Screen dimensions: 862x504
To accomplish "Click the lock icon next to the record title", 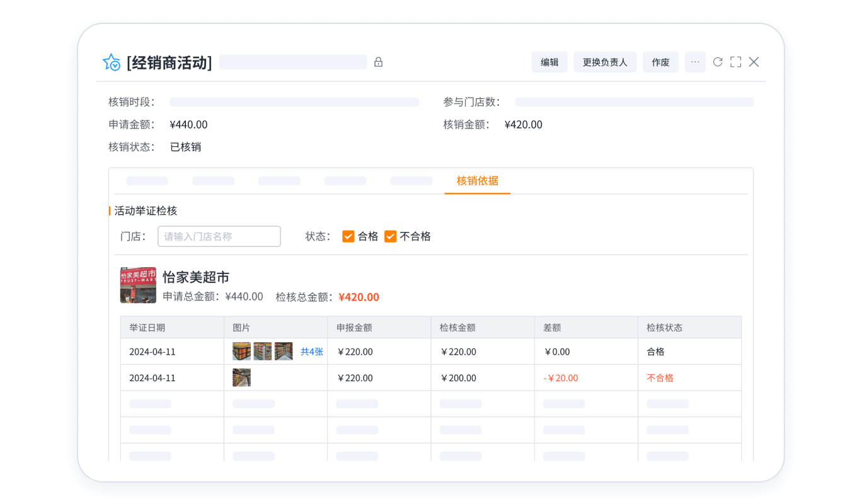I will pos(378,62).
